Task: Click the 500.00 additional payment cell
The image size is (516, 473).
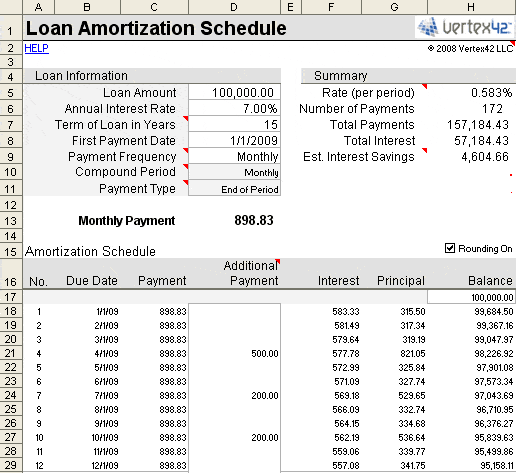Action: [x=234, y=353]
